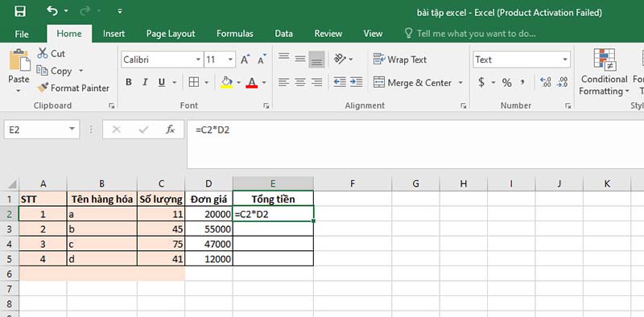
Task: Confirm formula entry with checkmark icon
Action: pos(143,130)
